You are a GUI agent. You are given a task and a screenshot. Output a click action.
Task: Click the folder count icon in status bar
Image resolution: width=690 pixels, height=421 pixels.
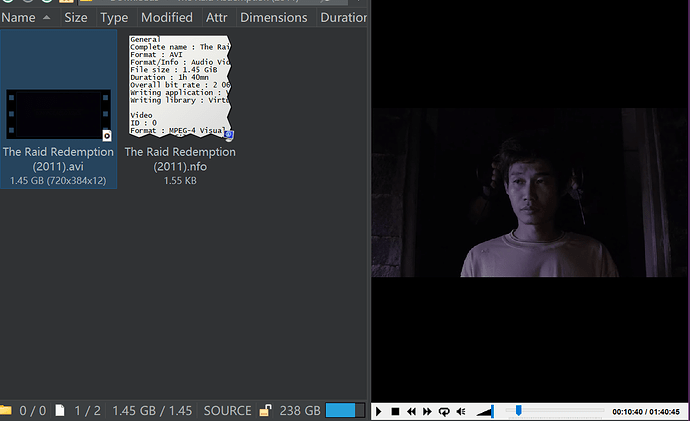(x=6, y=410)
